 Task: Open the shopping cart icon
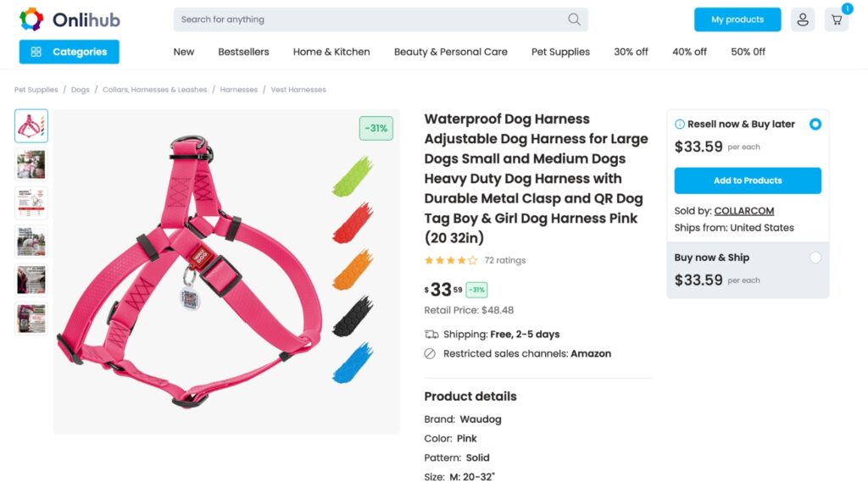click(x=837, y=19)
